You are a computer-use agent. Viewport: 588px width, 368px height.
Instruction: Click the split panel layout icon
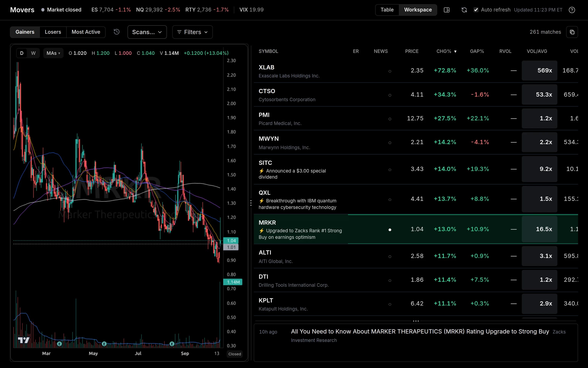click(447, 10)
